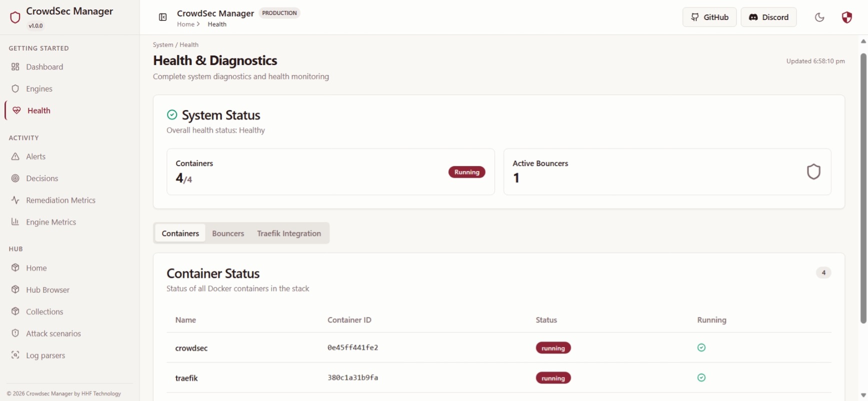The image size is (868, 401).
Task: Click the HHF Technology footer text
Action: pos(101,393)
